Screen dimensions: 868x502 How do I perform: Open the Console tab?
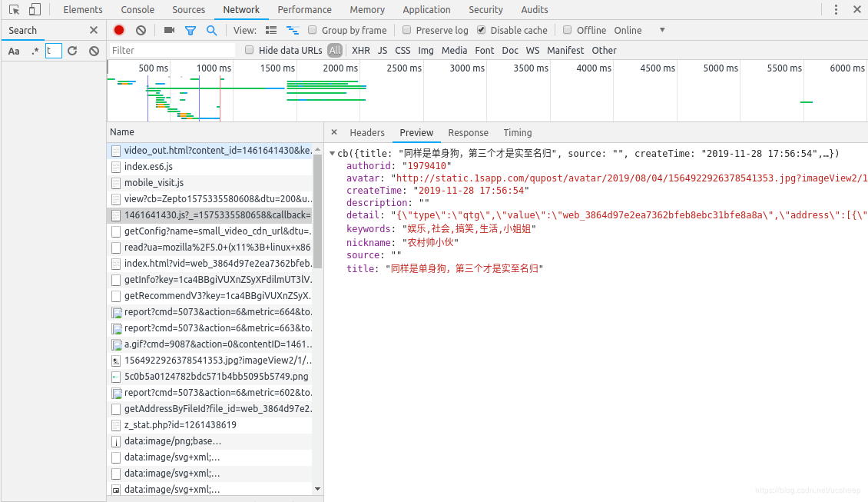tap(137, 9)
